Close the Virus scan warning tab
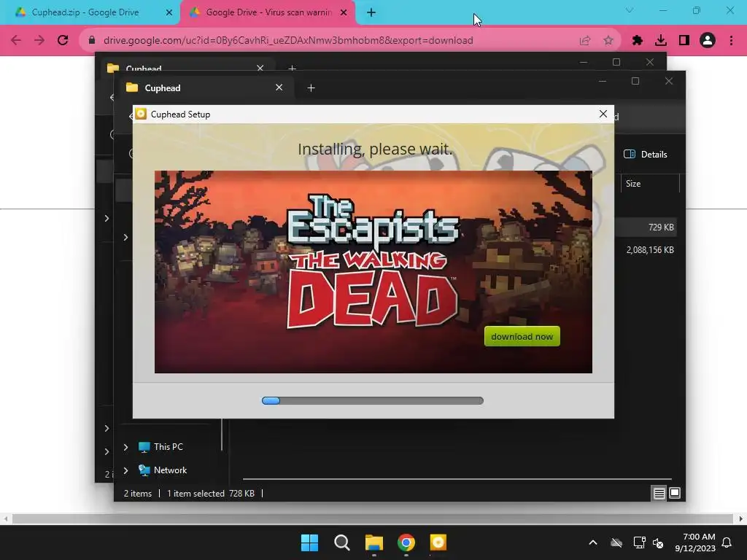This screenshot has height=560, width=747. click(x=344, y=13)
